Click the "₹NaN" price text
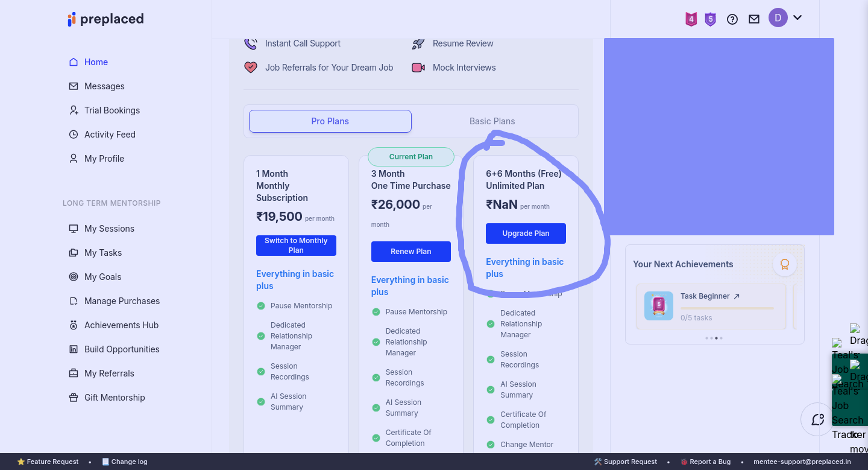The image size is (868, 470). tap(502, 205)
